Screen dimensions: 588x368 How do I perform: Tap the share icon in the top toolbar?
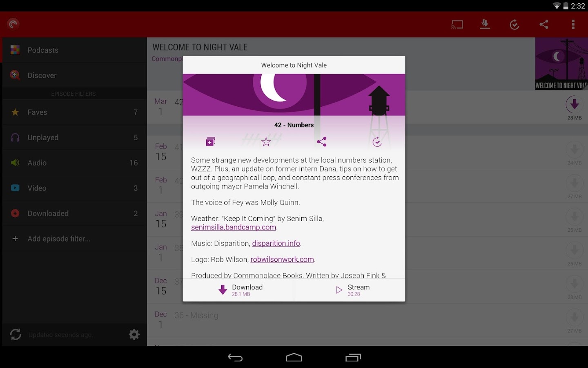(x=544, y=25)
